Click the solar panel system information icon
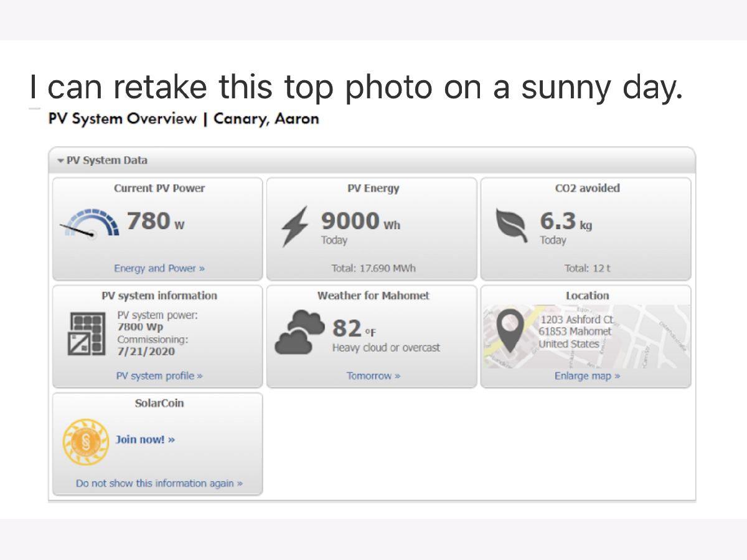 [87, 334]
